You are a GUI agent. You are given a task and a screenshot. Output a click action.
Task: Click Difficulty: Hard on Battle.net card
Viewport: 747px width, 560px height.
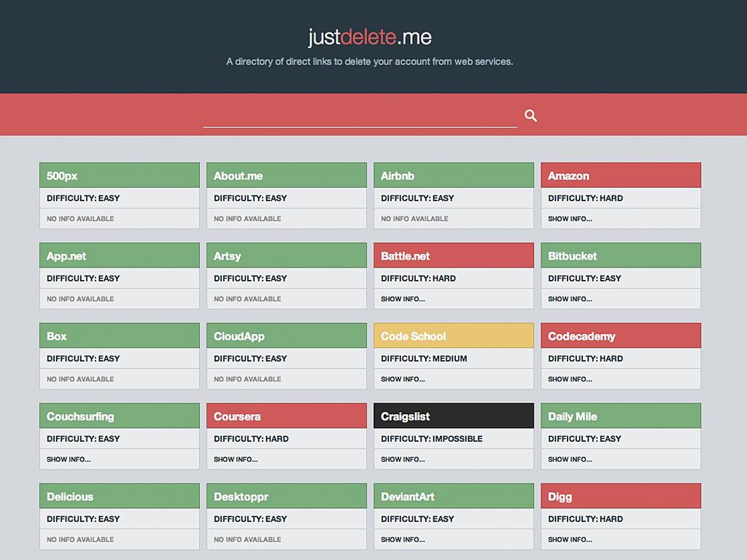point(418,279)
